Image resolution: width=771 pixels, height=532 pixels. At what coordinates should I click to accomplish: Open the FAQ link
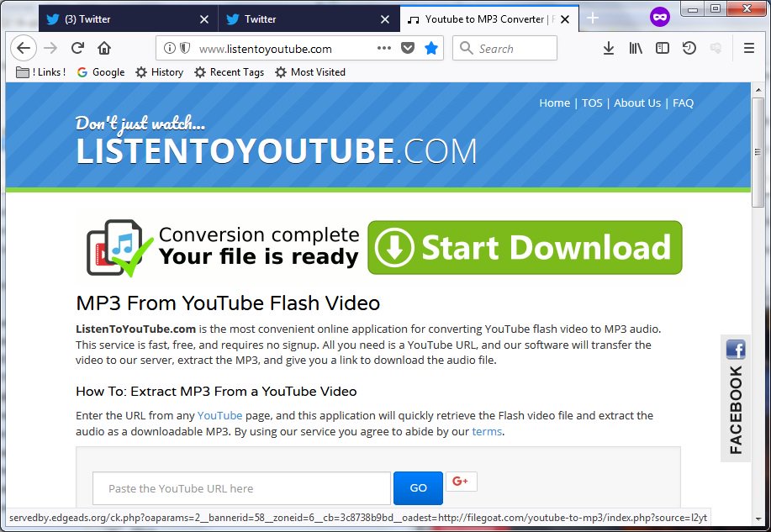click(683, 103)
